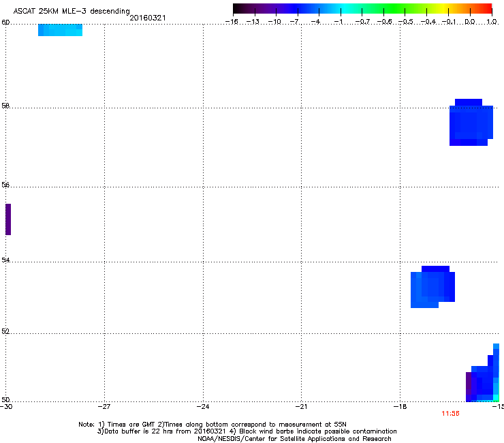Screen dimensions: 504x443
Task: Click the colorbar tick label '-0.1'
Action: pos(448,22)
